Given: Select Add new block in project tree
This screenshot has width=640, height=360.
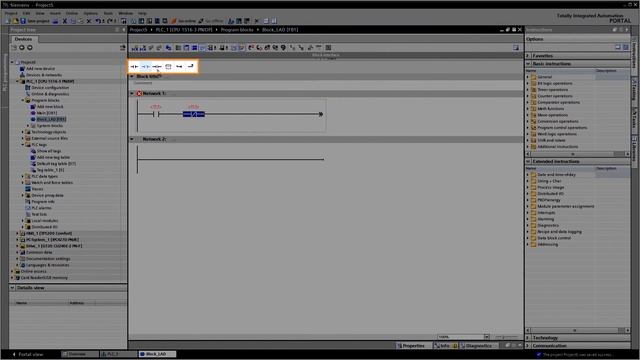Looking at the screenshot, I should click(x=50, y=107).
